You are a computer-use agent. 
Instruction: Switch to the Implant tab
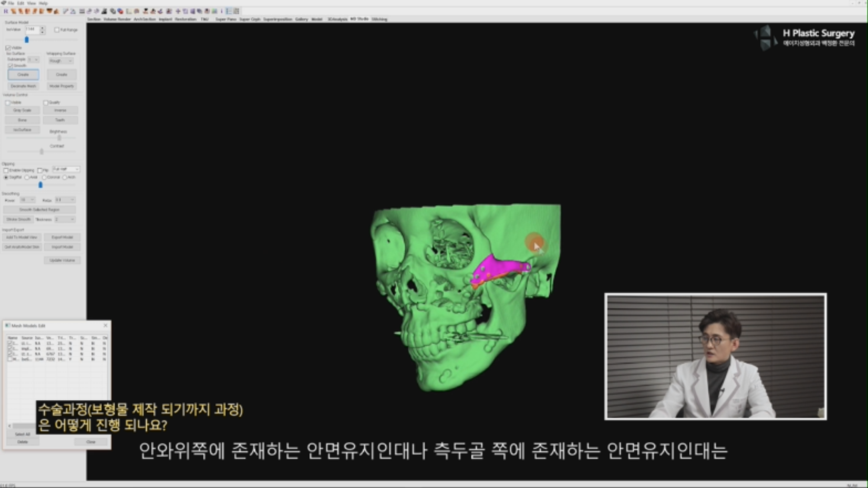(x=165, y=19)
